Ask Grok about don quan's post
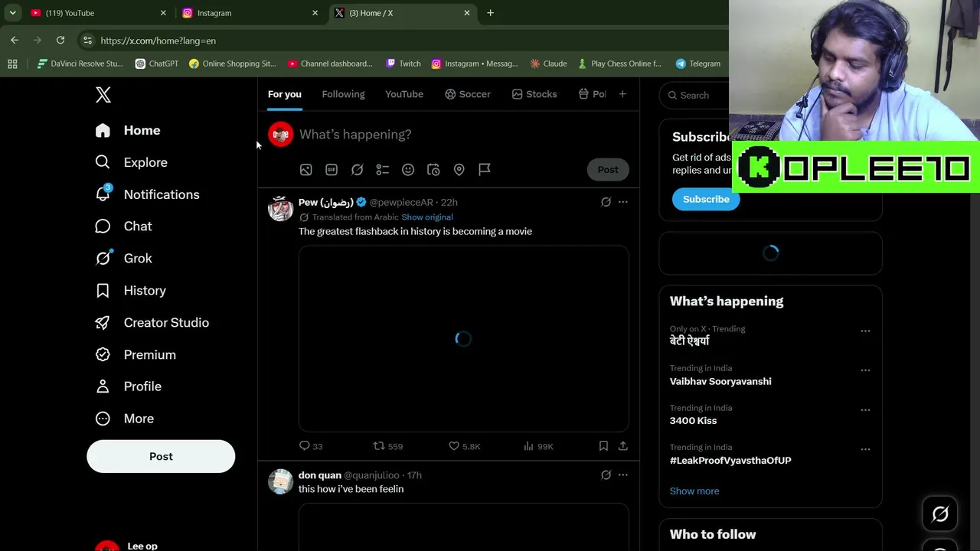980x551 pixels. pyautogui.click(x=606, y=475)
